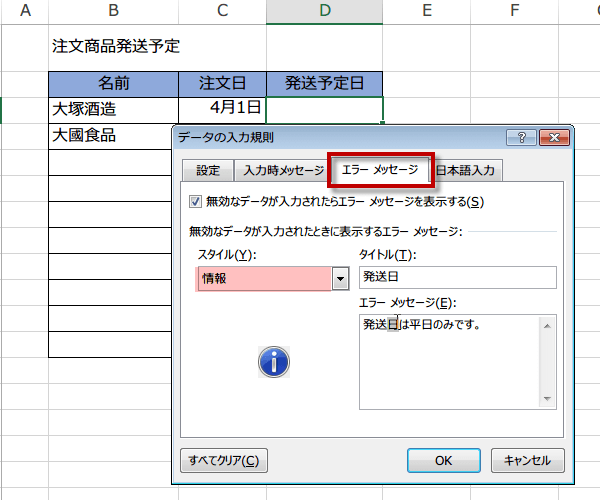The width and height of the screenshot is (600, 500).
Task: Click the タイトル input field with 発送日
Action: (x=458, y=277)
